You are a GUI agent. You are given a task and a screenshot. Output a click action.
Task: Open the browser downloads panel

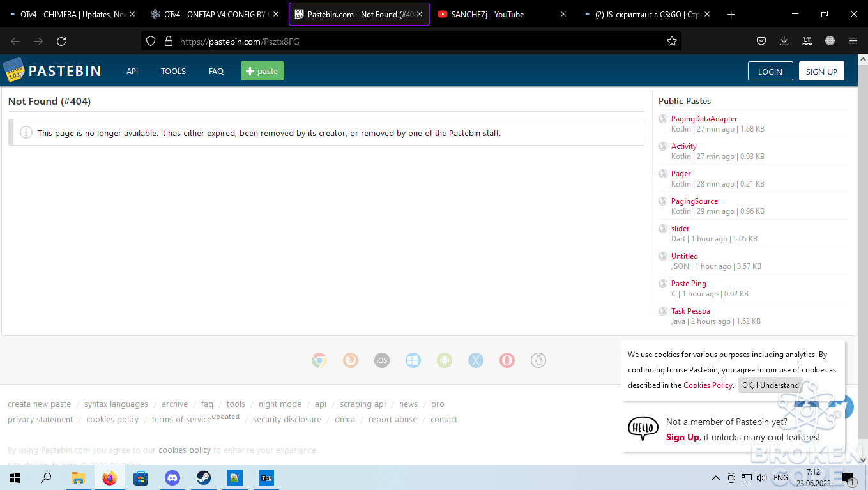coord(784,42)
